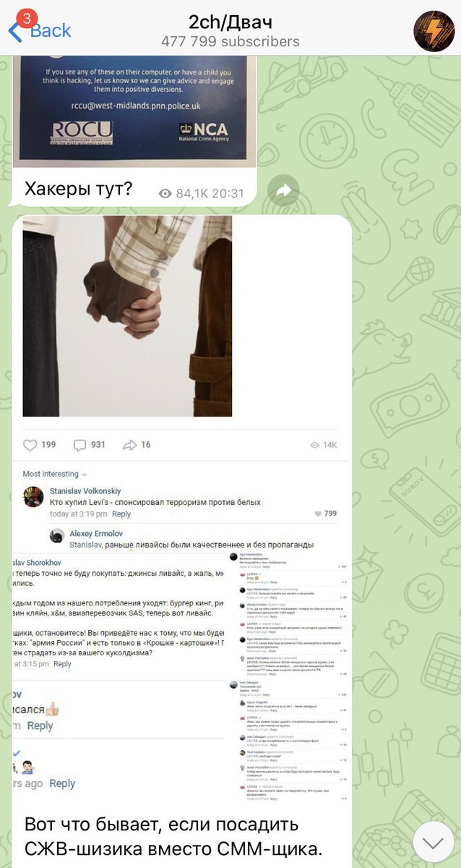This screenshot has width=461, height=868.
Task: Open the unread badge showing 3
Action: coord(27,18)
